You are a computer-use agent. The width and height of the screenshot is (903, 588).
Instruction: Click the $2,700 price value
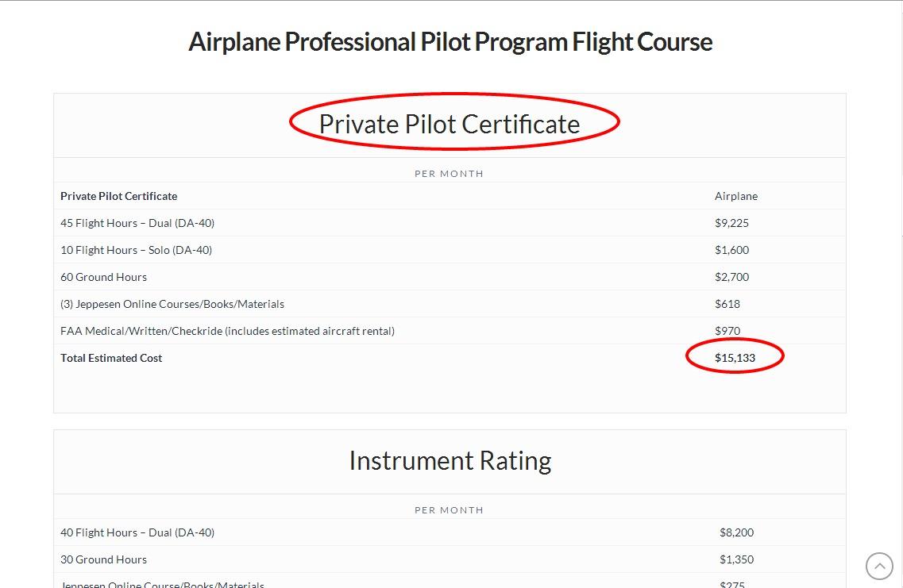point(731,277)
